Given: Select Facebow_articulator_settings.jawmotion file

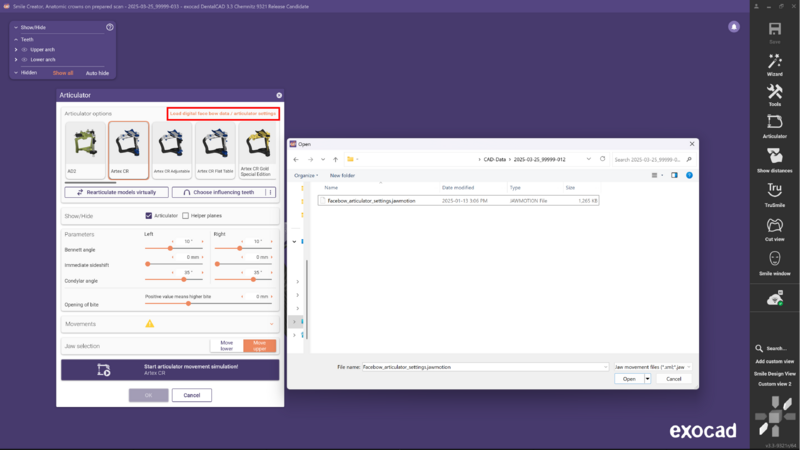Looking at the screenshot, I should tap(458, 201).
